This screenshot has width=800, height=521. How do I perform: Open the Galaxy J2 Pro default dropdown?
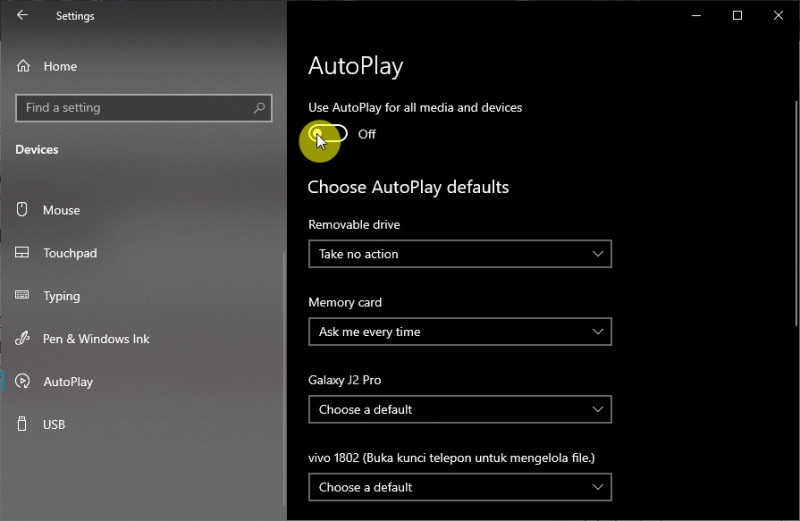pos(459,410)
